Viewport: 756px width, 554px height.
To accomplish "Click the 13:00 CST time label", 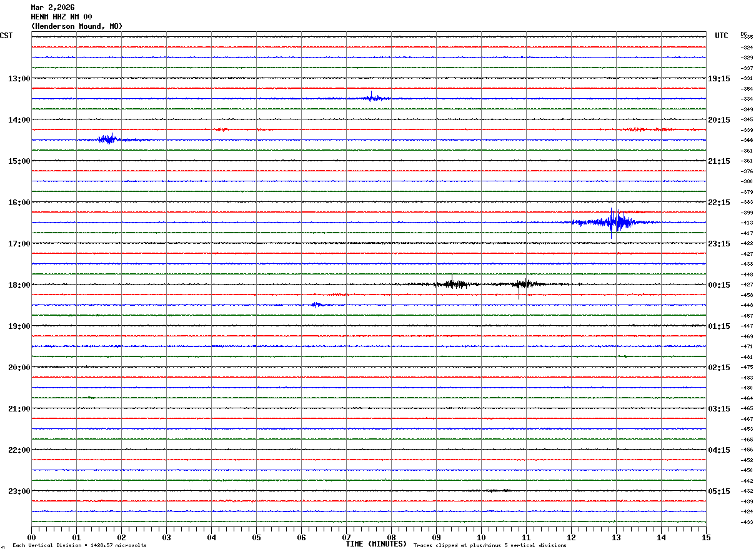I will 19,79.
